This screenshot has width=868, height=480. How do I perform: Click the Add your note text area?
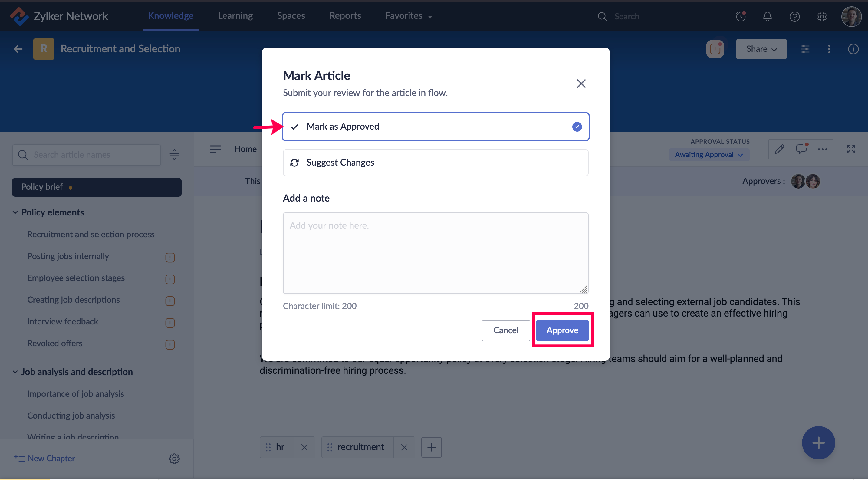click(x=435, y=253)
